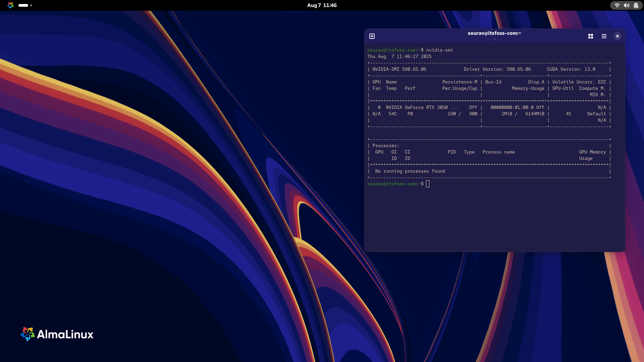Image resolution: width=644 pixels, height=362 pixels.
Task: Click the GPU-Util 4% usage value
Action: pos(569,114)
